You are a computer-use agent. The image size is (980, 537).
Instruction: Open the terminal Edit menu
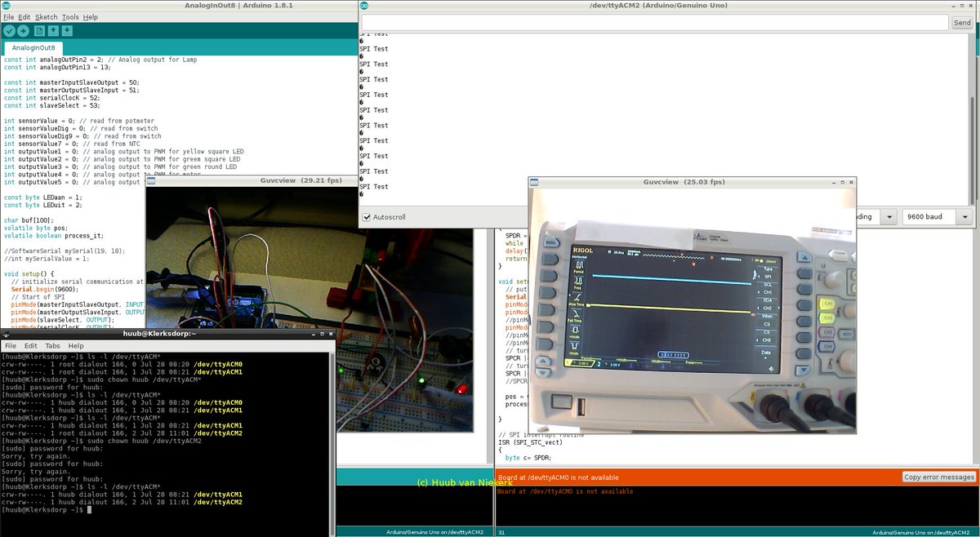tap(31, 346)
